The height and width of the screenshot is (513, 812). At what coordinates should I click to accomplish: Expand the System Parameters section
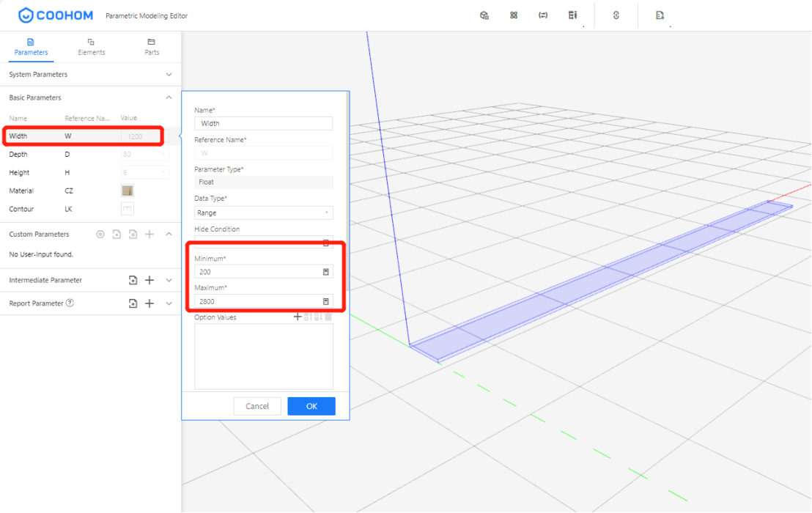(169, 75)
